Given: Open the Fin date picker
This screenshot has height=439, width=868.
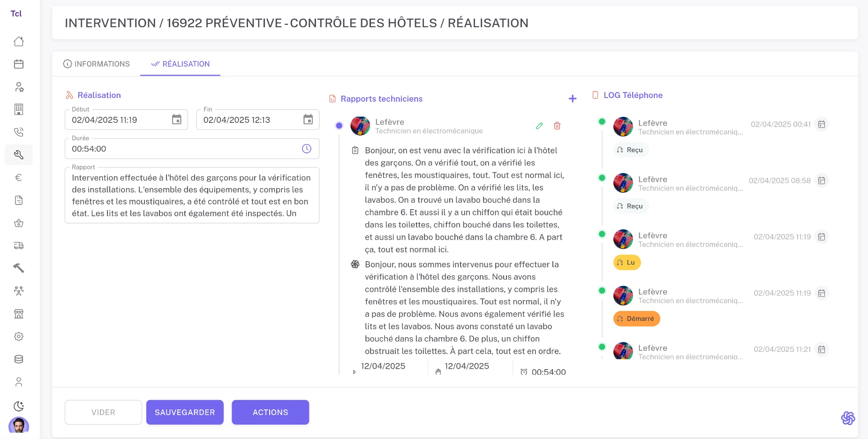Looking at the screenshot, I should tap(308, 120).
